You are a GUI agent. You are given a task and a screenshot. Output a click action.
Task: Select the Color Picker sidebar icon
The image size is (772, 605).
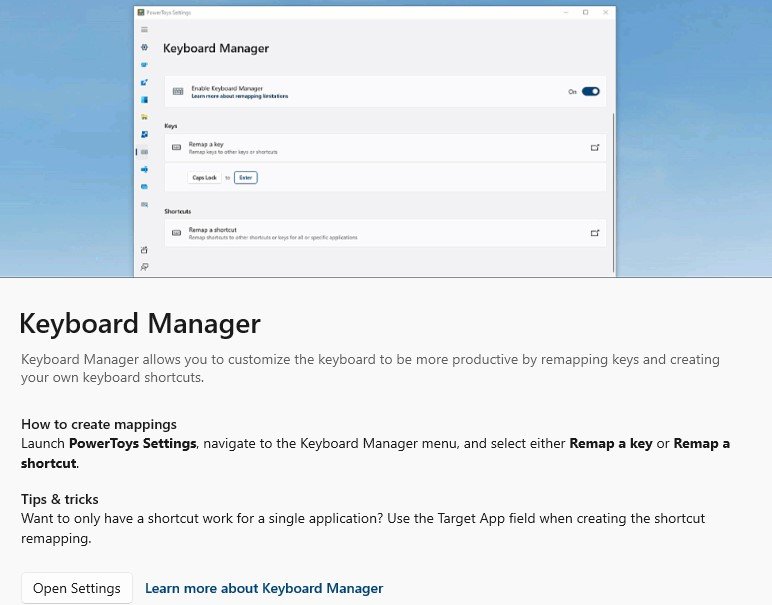pyautogui.click(x=144, y=82)
